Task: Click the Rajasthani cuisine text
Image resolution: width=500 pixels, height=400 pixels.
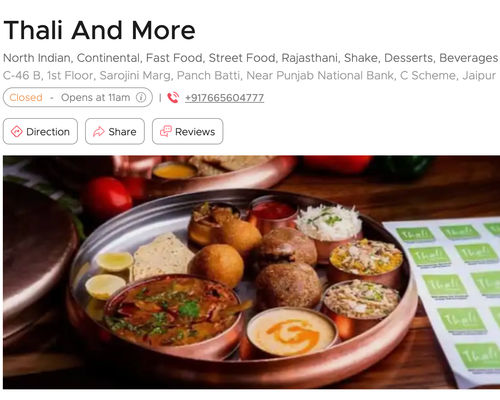Action: tap(309, 58)
